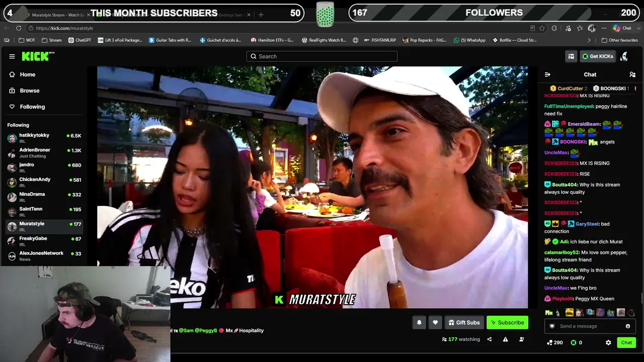The width and height of the screenshot is (644, 362).
Task: Select Muratstyle in the Following list
Action: coord(45,226)
